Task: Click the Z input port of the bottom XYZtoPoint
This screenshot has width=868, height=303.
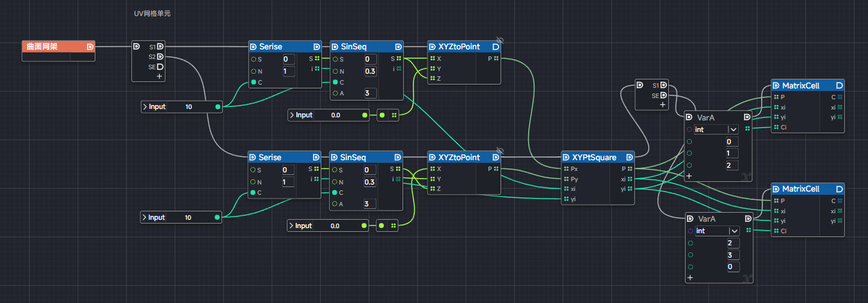Action: pyautogui.click(x=433, y=189)
